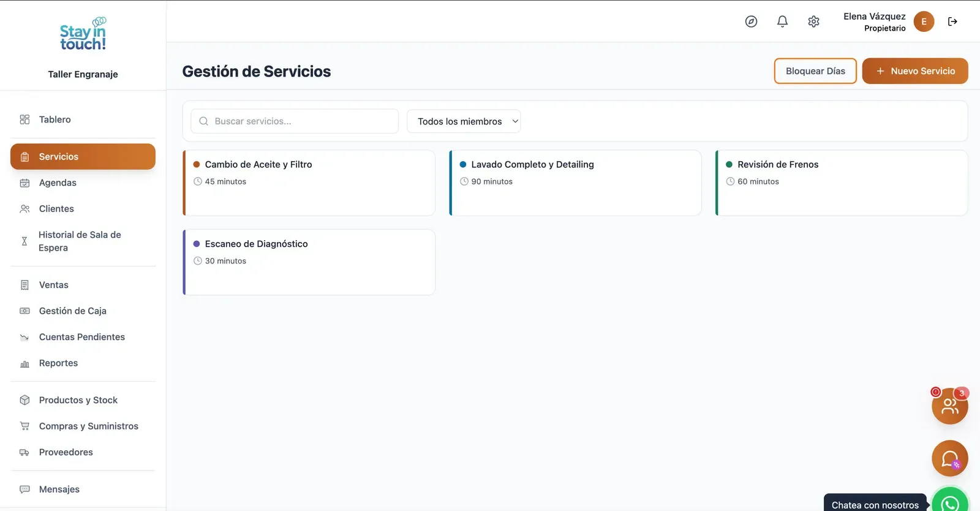
Task: Click the logout arrow icon
Action: pos(952,21)
